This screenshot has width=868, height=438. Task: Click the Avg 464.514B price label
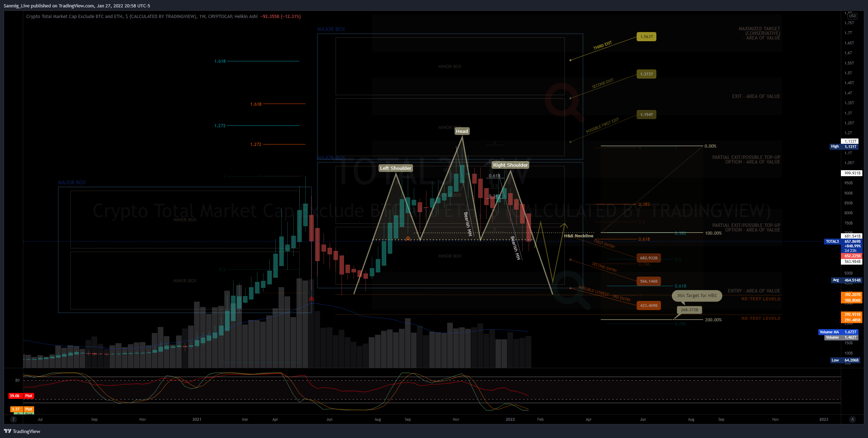click(x=847, y=280)
